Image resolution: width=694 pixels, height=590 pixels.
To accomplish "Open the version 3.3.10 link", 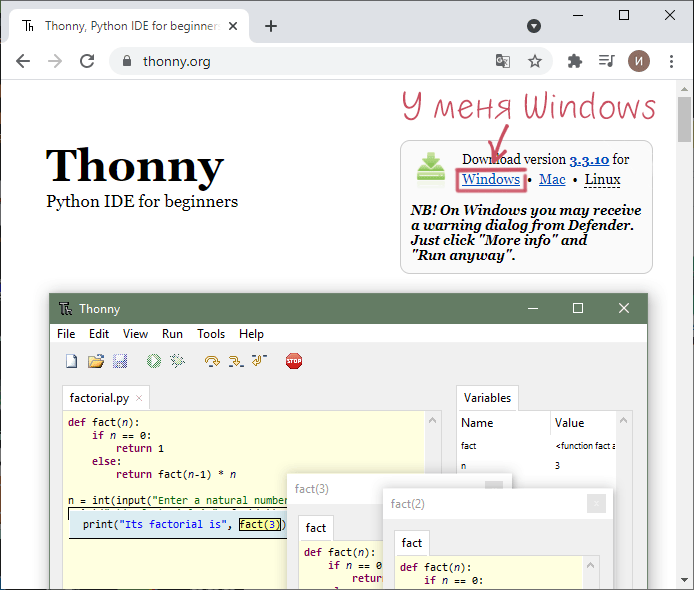I will point(589,159).
